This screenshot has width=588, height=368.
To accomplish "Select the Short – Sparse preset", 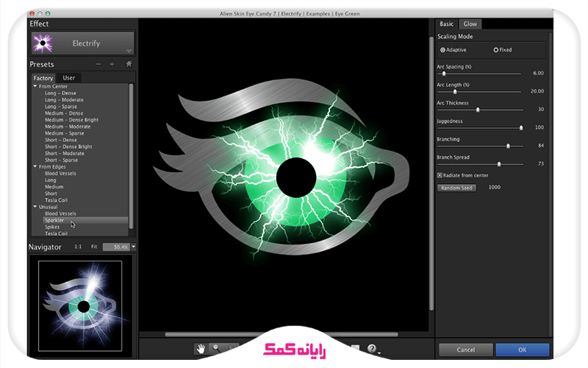I will (61, 160).
